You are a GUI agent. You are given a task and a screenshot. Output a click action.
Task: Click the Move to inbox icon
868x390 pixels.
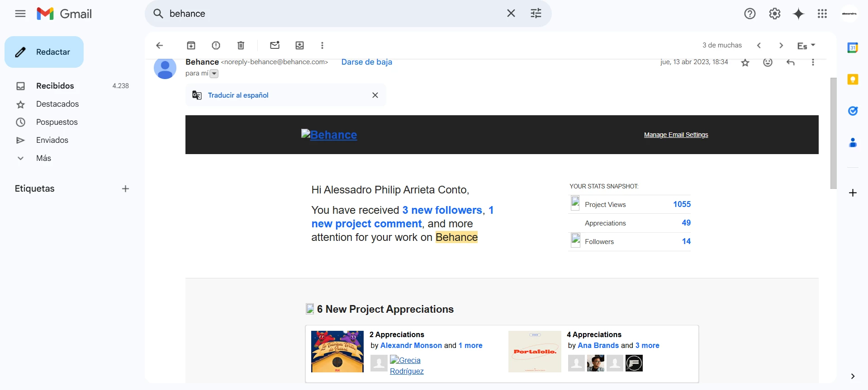[300, 45]
